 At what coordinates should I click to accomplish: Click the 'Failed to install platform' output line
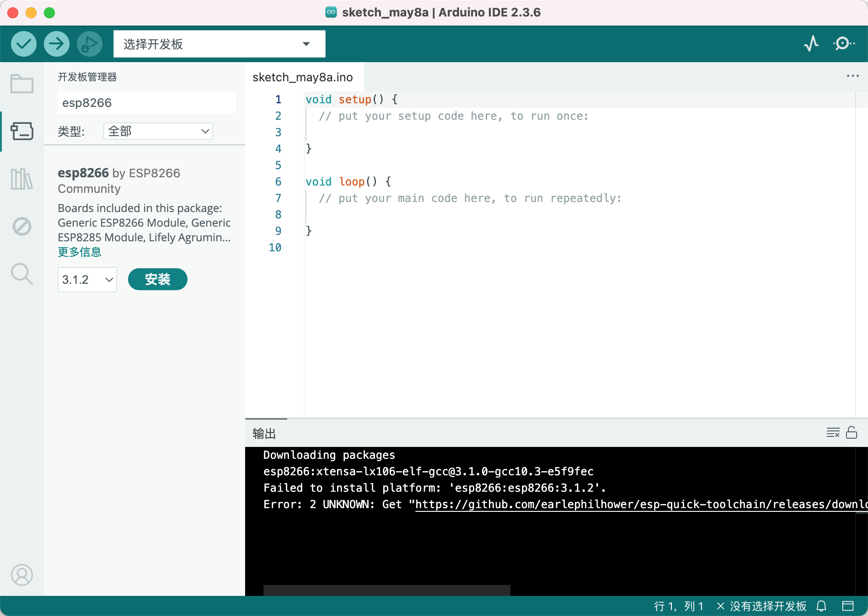click(x=434, y=488)
